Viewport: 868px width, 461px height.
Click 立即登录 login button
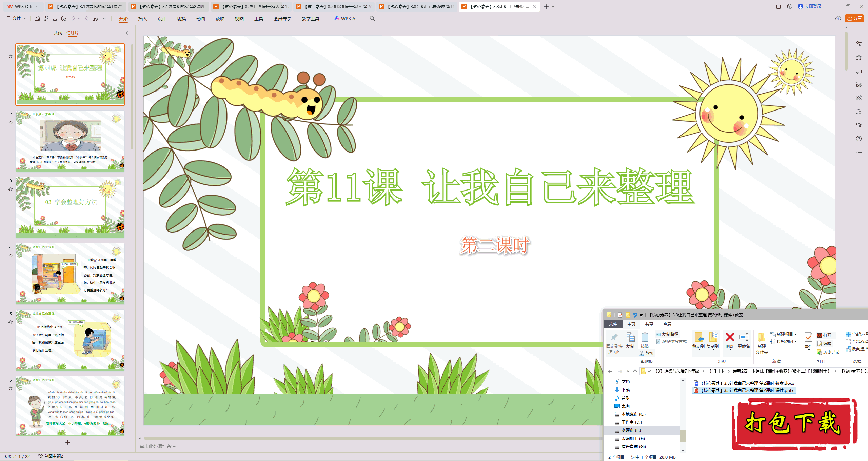(x=810, y=6)
